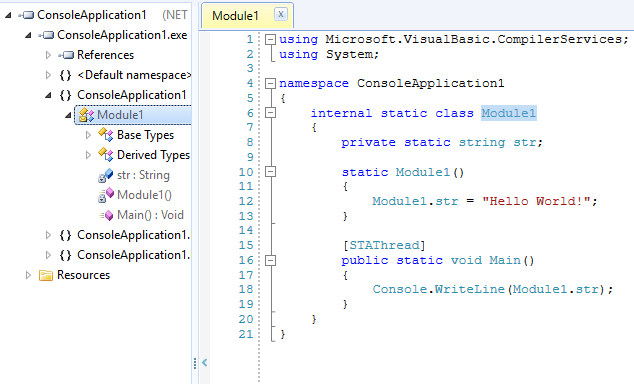Collapse the namespace ConsoleApplication1 code block

(270, 84)
